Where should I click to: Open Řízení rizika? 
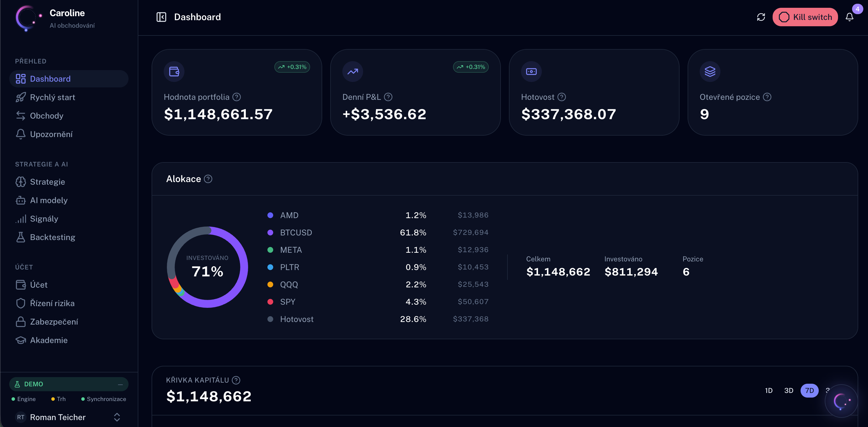(69, 303)
